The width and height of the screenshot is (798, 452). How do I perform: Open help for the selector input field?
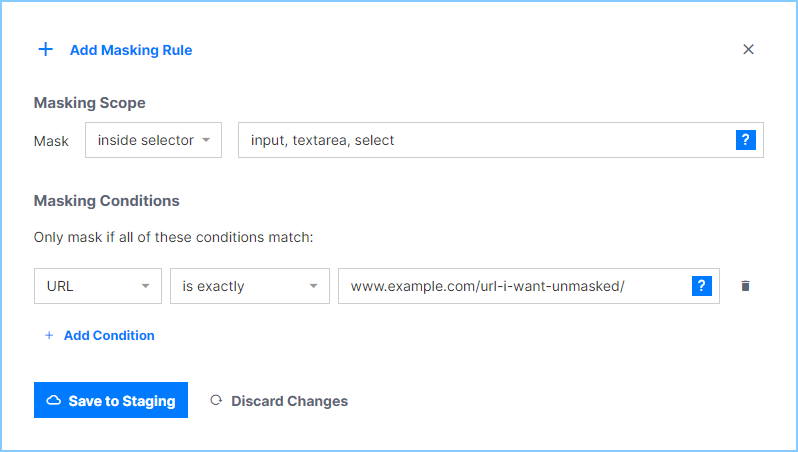745,140
